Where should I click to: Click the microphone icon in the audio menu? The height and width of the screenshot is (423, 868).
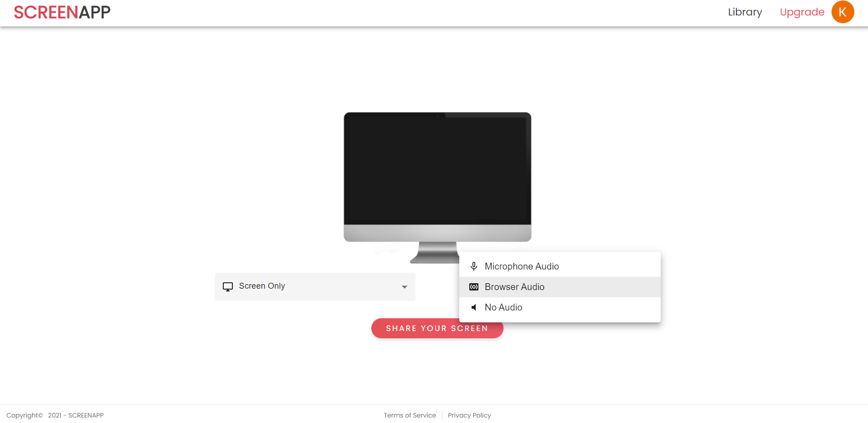(474, 266)
